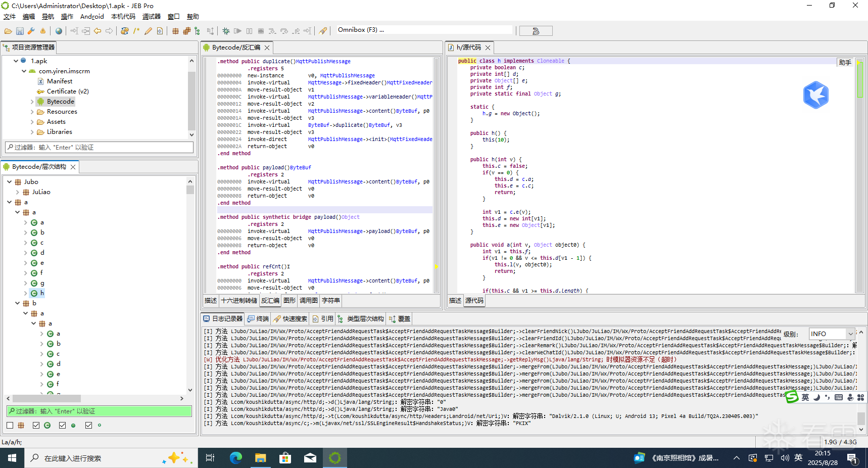Open the Android menu in the menu bar
Screen dimensions: 868x468
coord(91,17)
